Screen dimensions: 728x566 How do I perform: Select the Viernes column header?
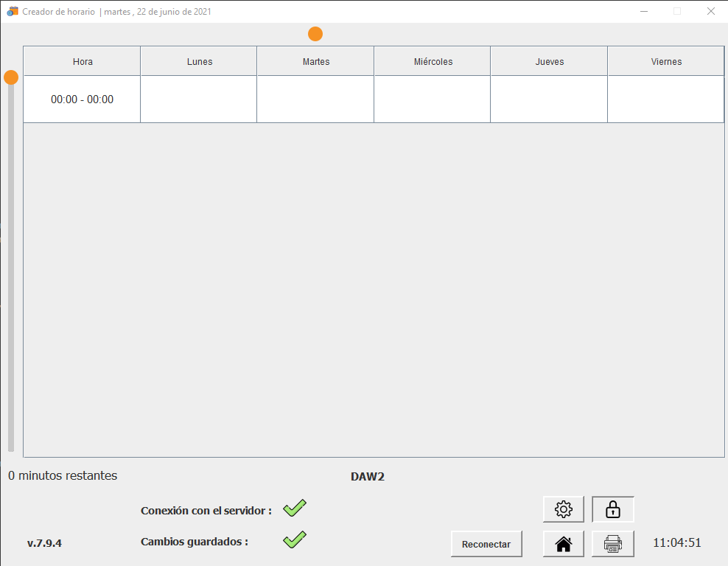click(x=666, y=62)
